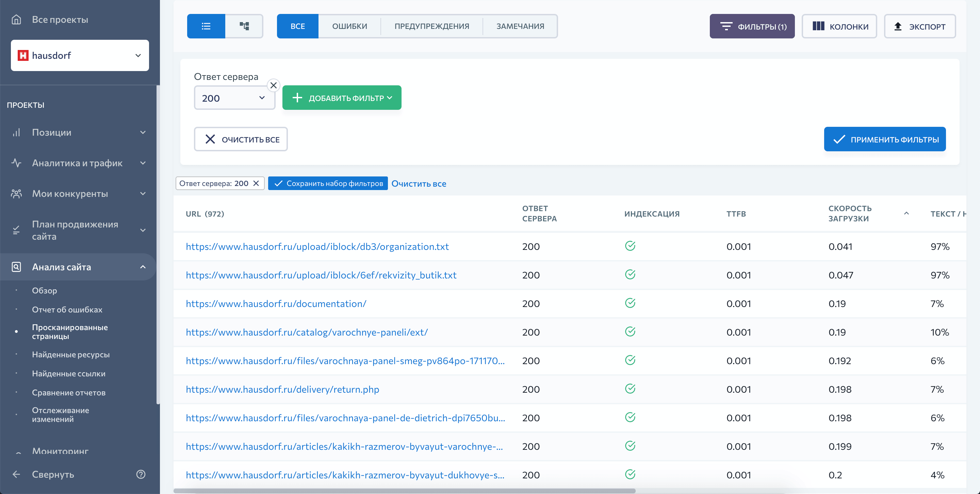Screen dimensions: 980x494
Task: Open the hausdorf project dropdown
Action: (x=80, y=55)
